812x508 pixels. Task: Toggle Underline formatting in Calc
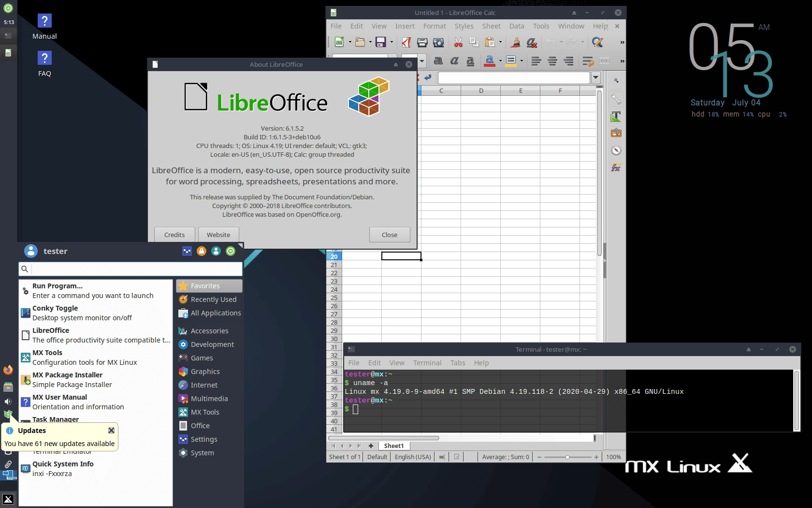tap(470, 61)
